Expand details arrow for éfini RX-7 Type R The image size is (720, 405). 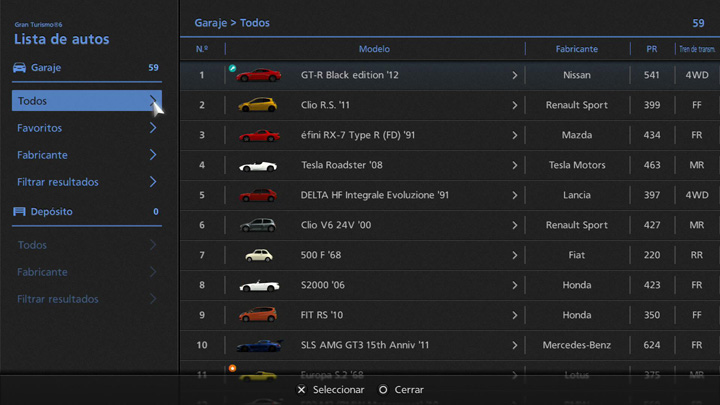pyautogui.click(x=515, y=135)
